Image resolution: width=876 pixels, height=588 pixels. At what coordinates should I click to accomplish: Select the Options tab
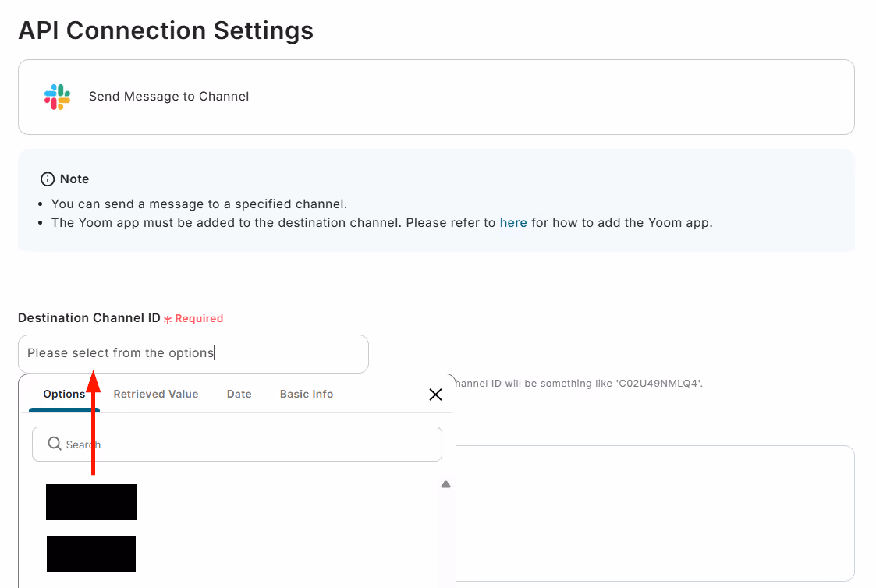point(64,395)
